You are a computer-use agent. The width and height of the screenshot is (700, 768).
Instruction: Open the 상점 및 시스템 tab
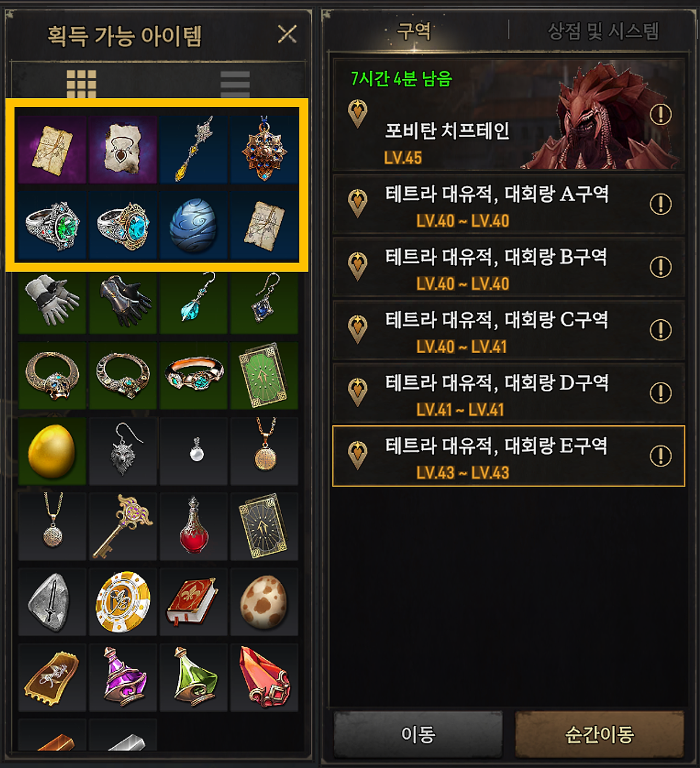tap(603, 31)
